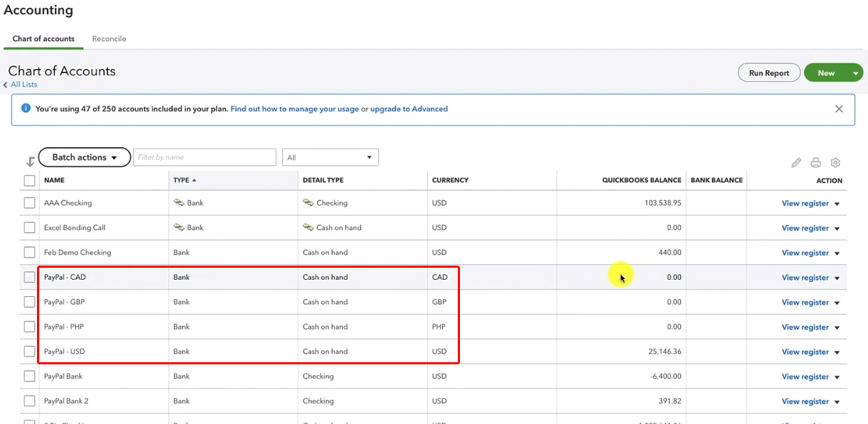Click the 440.00 balance value

[x=670, y=252]
